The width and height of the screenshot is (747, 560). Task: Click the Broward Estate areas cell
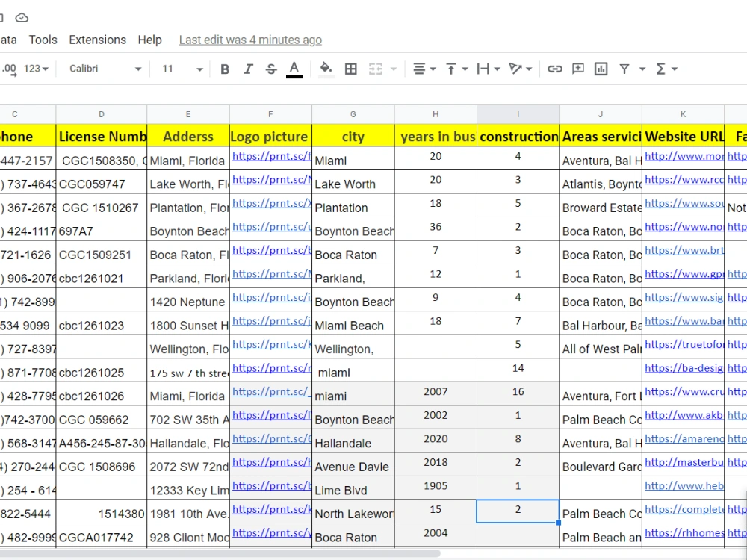[x=601, y=206]
